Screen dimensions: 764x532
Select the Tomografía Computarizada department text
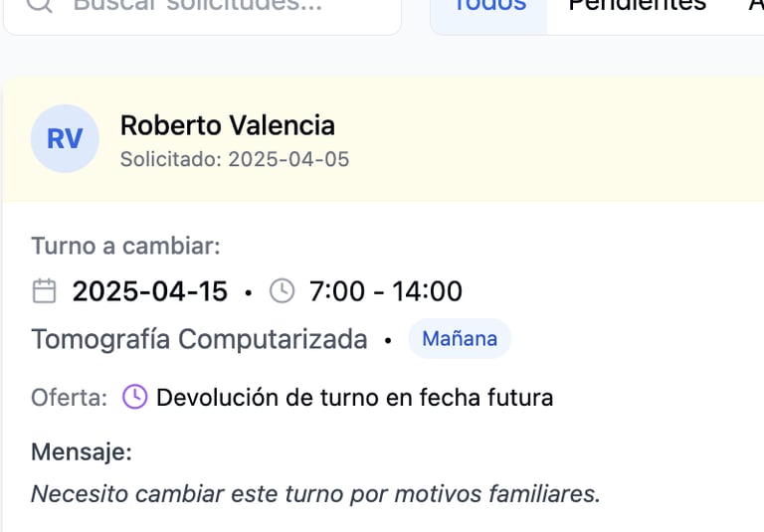tap(199, 339)
